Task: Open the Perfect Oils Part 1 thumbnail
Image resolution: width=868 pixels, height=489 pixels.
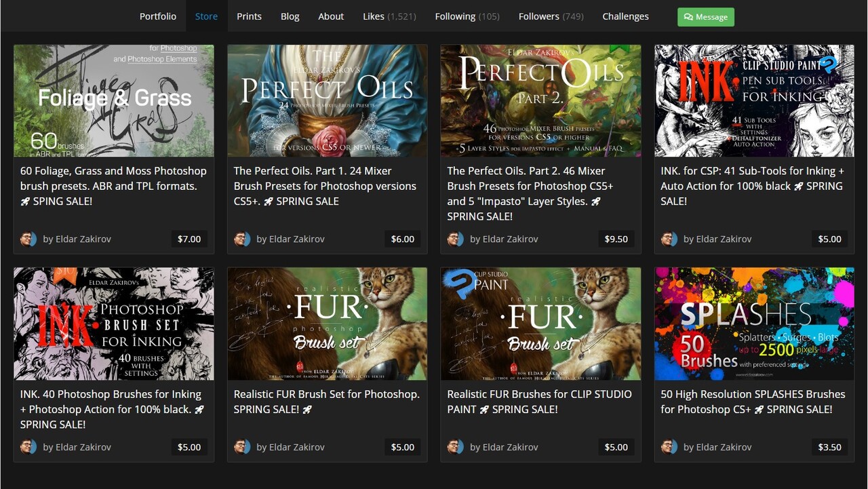Action: click(328, 101)
